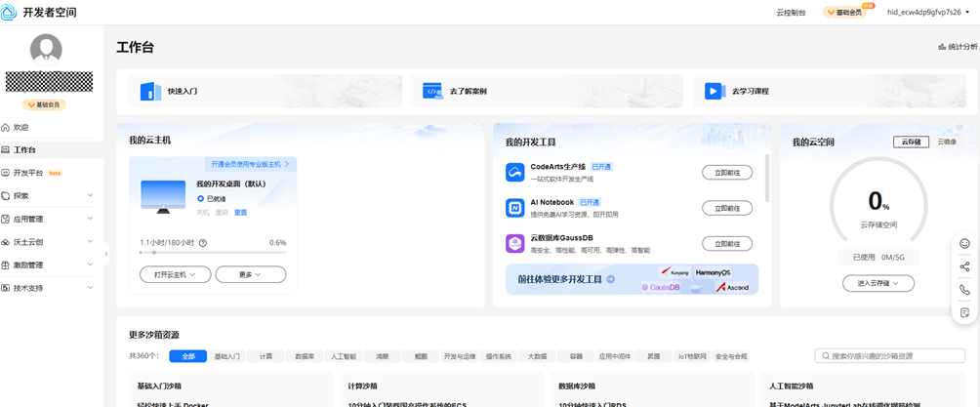
Task: Switch cloud space view to 云镜像
Action: (x=947, y=142)
